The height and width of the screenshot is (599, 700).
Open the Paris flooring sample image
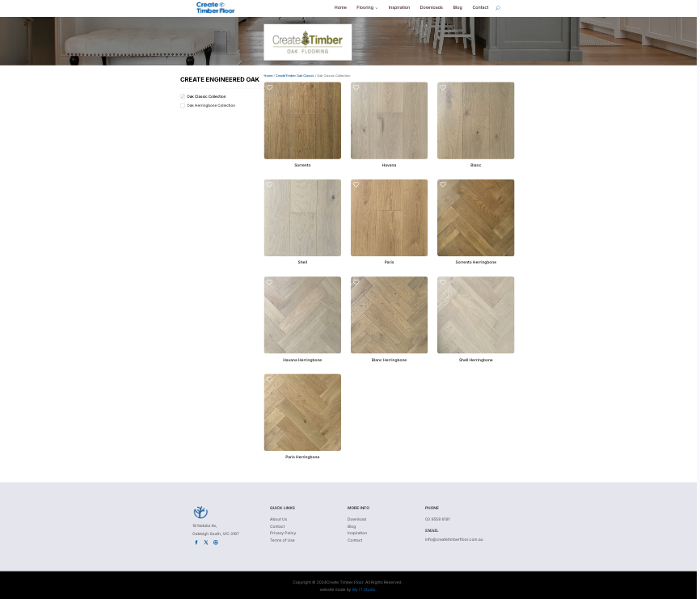tap(389, 217)
